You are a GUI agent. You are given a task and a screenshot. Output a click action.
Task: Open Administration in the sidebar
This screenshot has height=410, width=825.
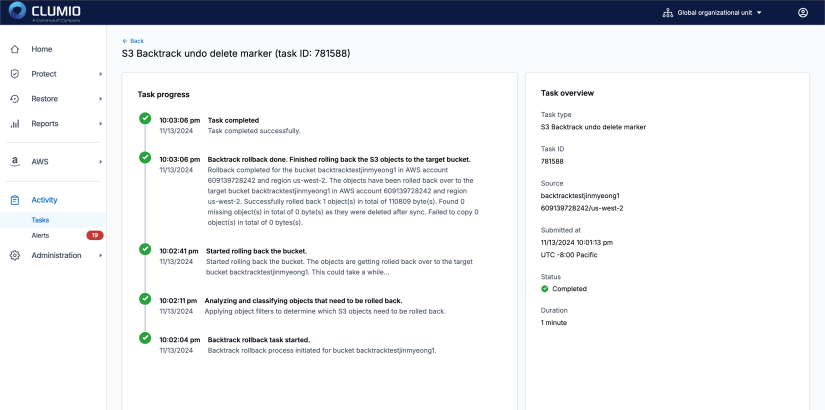click(x=56, y=255)
